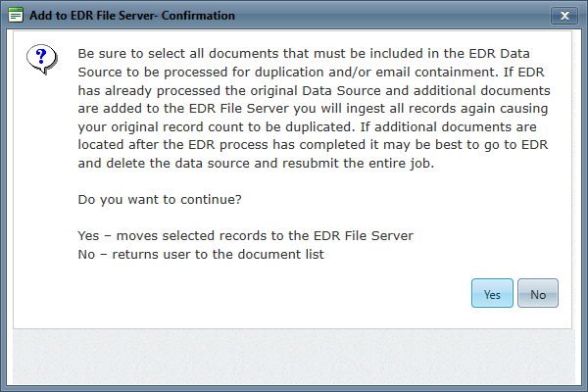The image size is (588, 392).
Task: Click the blue question mark bubble icon
Action: pyautogui.click(x=41, y=59)
